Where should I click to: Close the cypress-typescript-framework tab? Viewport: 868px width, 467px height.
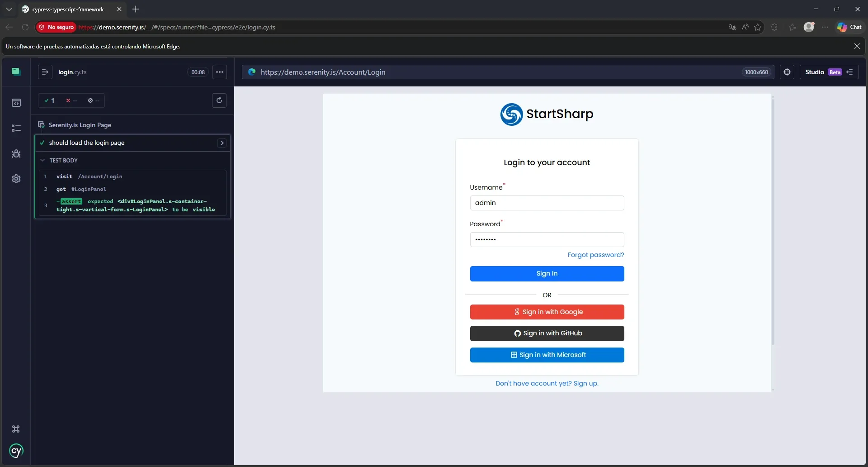pos(119,9)
